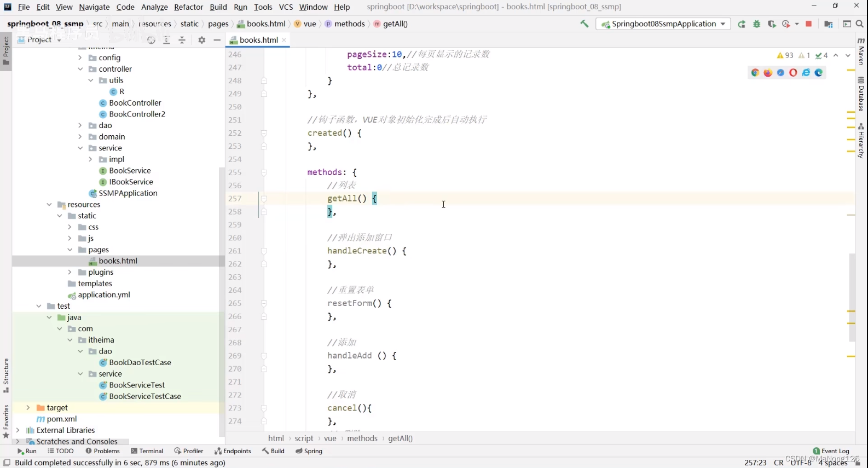Open the Problems tool window
The height and width of the screenshot is (468, 868).
(x=102, y=451)
